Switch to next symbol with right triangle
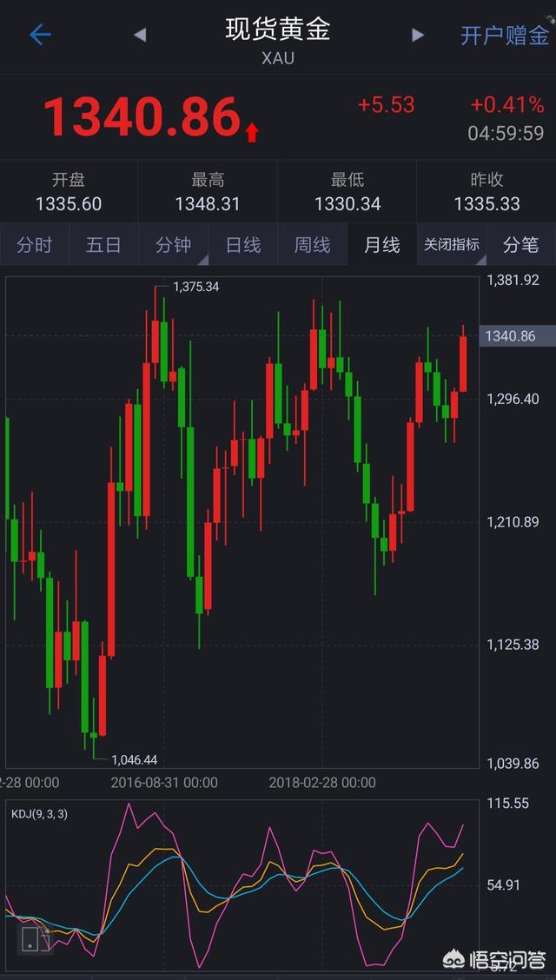This screenshot has height=980, width=556. [418, 35]
